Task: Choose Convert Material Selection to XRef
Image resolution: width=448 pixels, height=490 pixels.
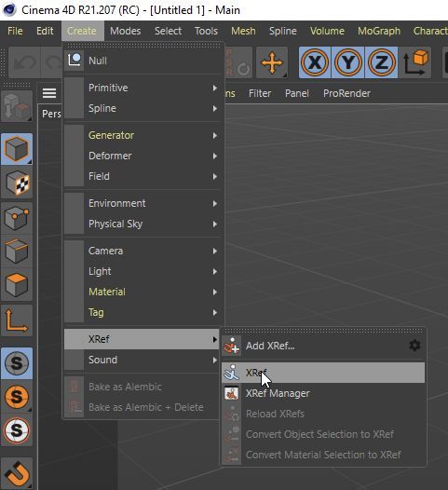Action: (x=323, y=455)
